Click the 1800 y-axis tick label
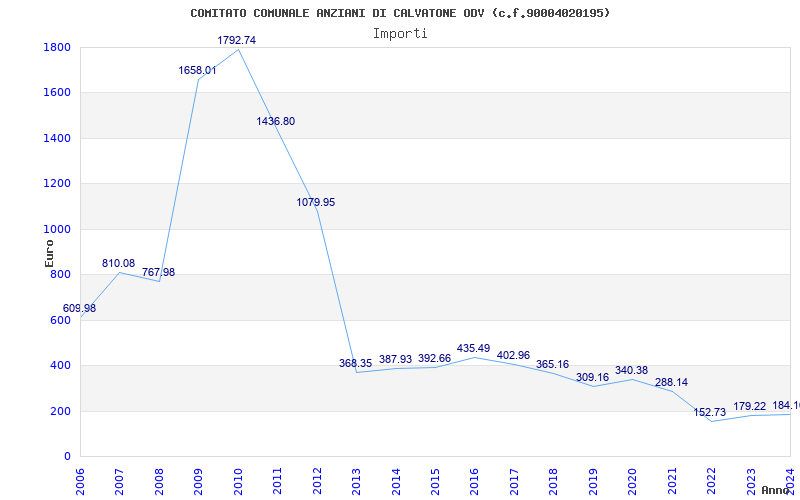 pyautogui.click(x=57, y=48)
